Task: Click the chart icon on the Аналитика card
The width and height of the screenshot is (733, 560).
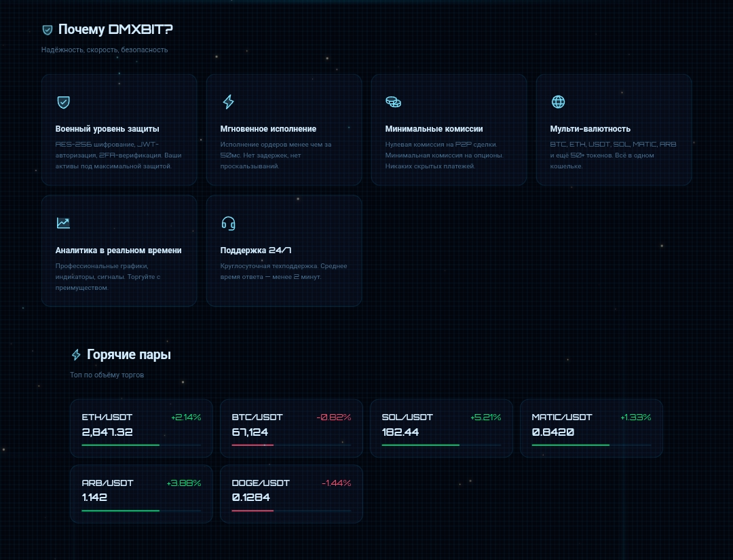Action: click(63, 223)
